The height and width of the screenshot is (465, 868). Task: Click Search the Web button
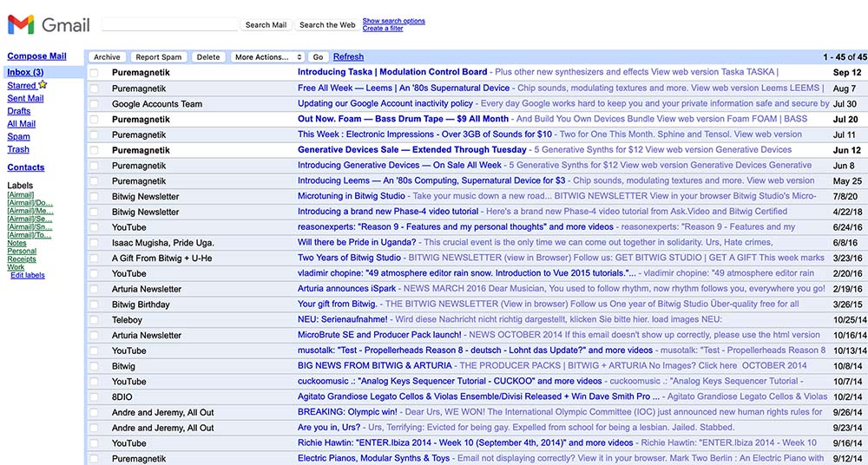[x=327, y=25]
